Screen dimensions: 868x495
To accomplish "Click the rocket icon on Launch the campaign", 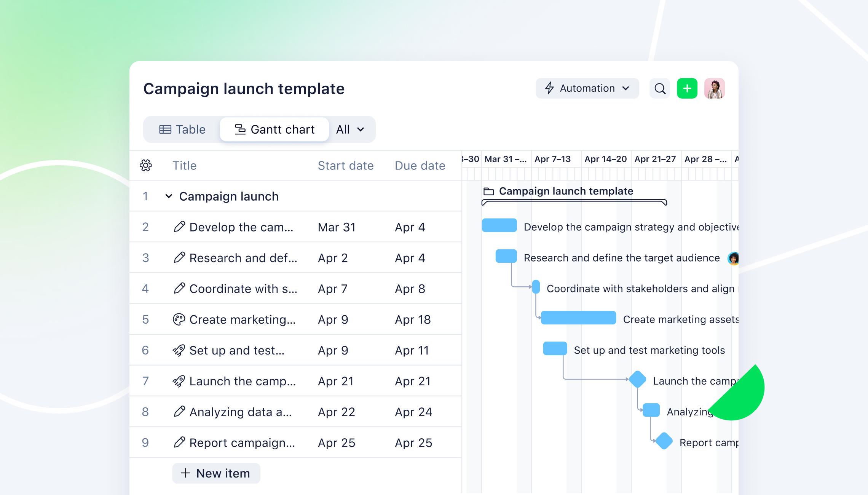I will (180, 381).
